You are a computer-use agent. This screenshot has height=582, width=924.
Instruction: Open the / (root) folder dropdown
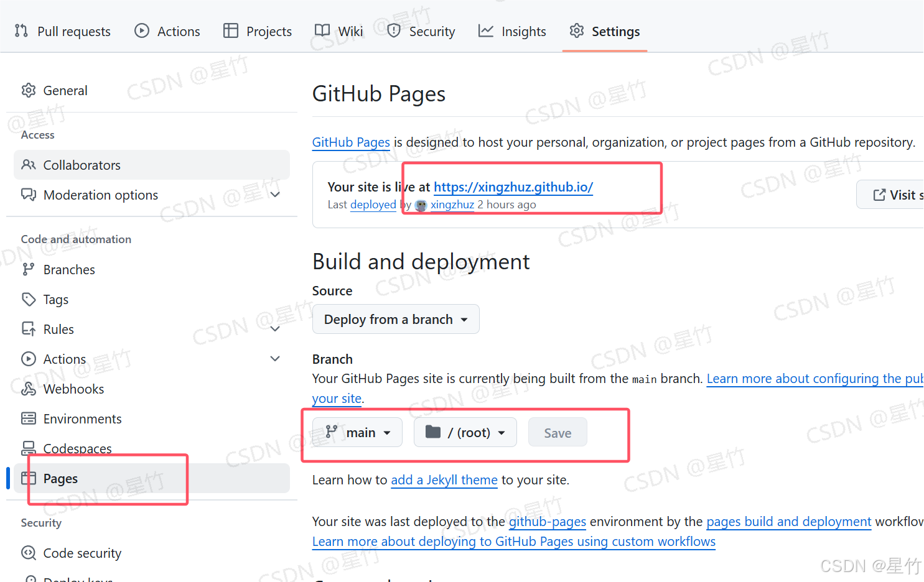pos(465,432)
